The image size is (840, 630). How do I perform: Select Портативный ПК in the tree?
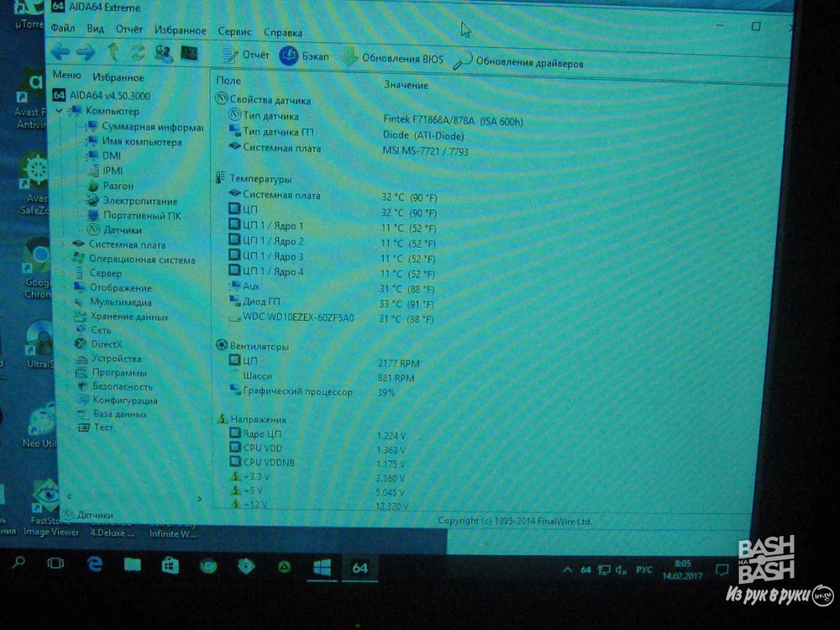point(134,215)
